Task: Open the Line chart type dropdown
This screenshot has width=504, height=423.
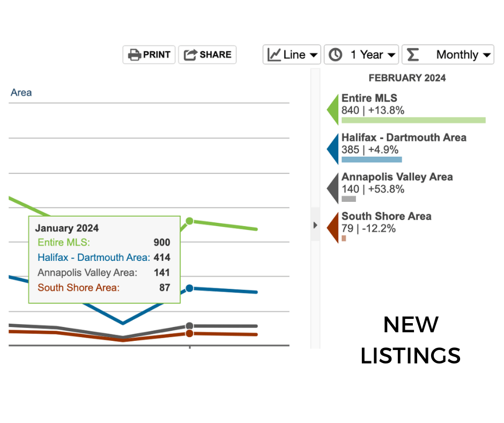Action: pyautogui.click(x=292, y=55)
